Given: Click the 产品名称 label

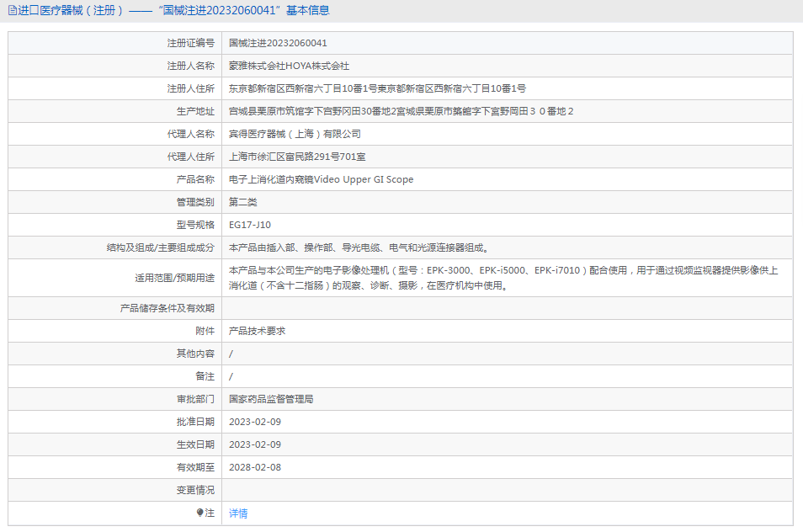Looking at the screenshot, I should (x=195, y=179).
